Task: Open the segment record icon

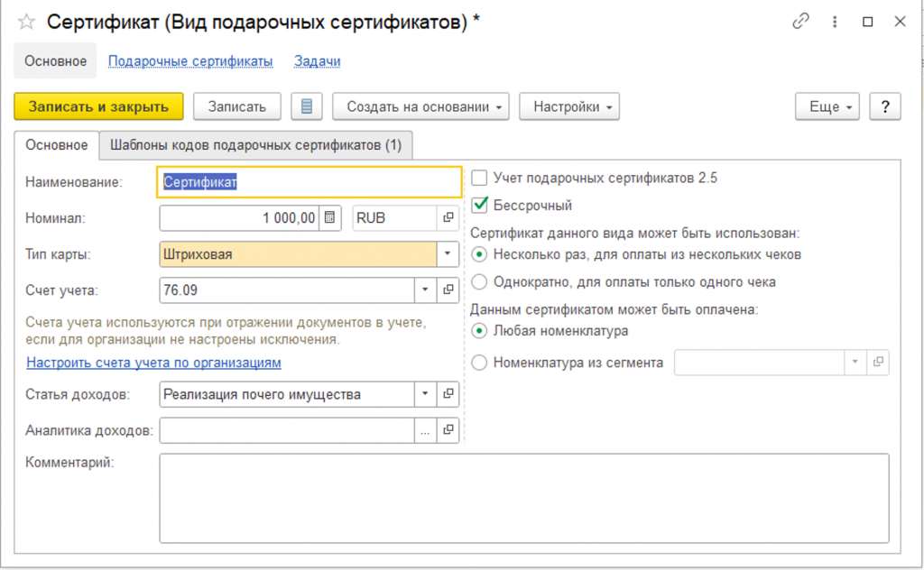Action: [878, 363]
